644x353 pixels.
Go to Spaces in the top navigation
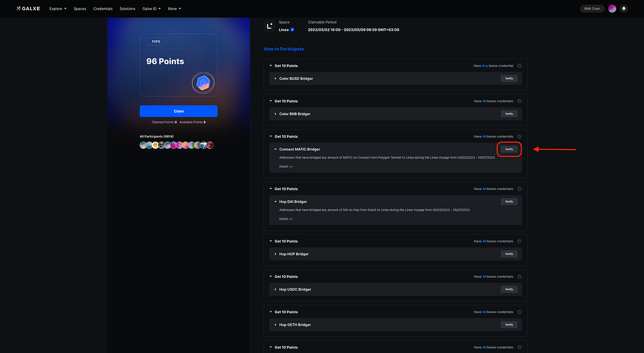pyautogui.click(x=80, y=9)
